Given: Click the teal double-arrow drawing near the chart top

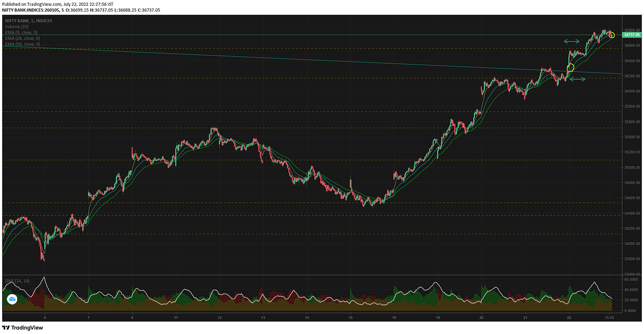Looking at the screenshot, I should point(572,41).
